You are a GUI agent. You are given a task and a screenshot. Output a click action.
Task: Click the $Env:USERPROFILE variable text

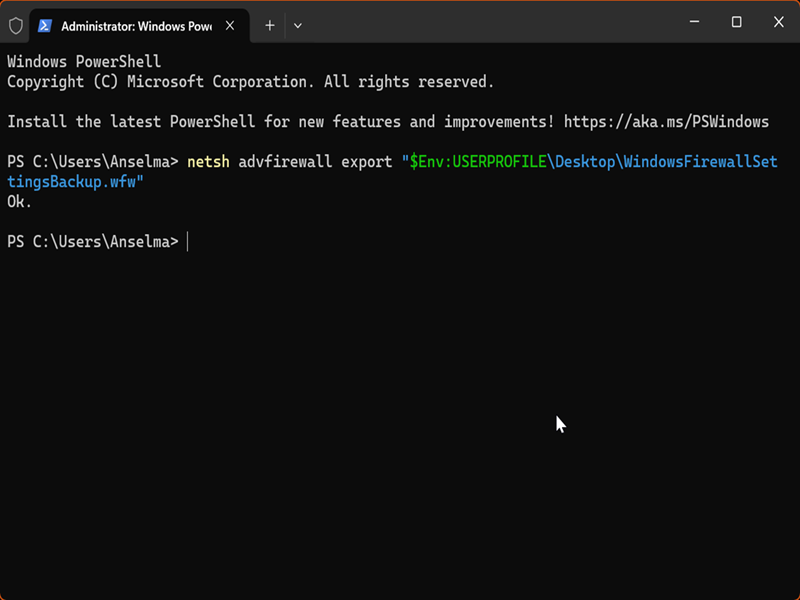(x=477, y=162)
